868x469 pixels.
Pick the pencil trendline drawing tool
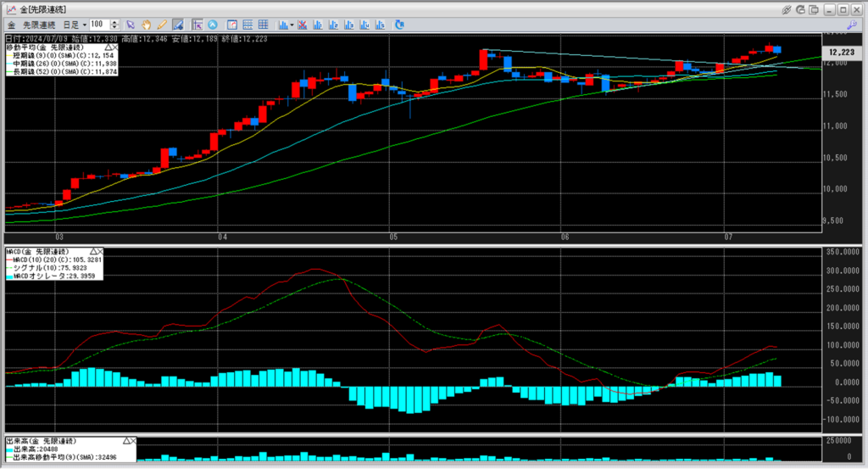[161, 25]
